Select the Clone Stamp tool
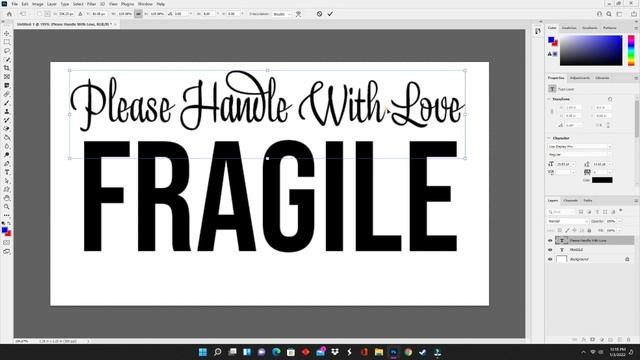The image size is (640, 360). click(7, 111)
